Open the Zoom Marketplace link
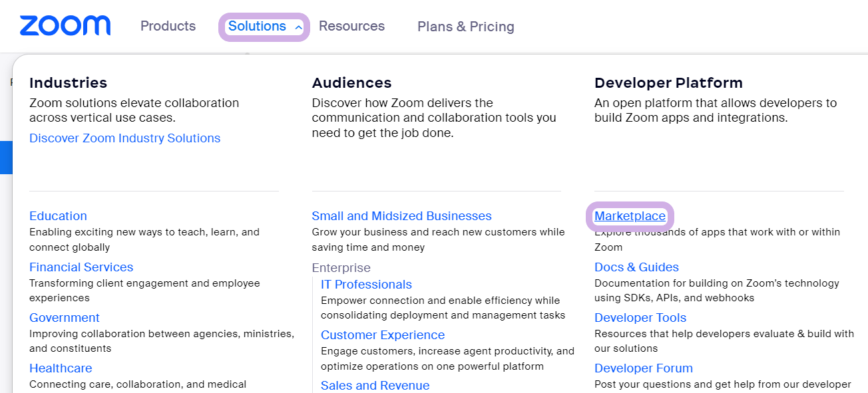 [x=630, y=216]
